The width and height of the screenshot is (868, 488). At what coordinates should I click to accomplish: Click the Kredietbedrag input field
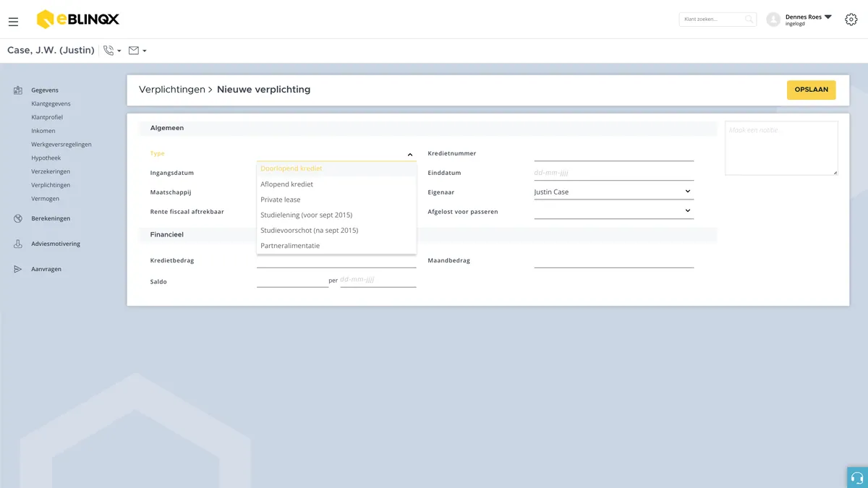[336, 260]
